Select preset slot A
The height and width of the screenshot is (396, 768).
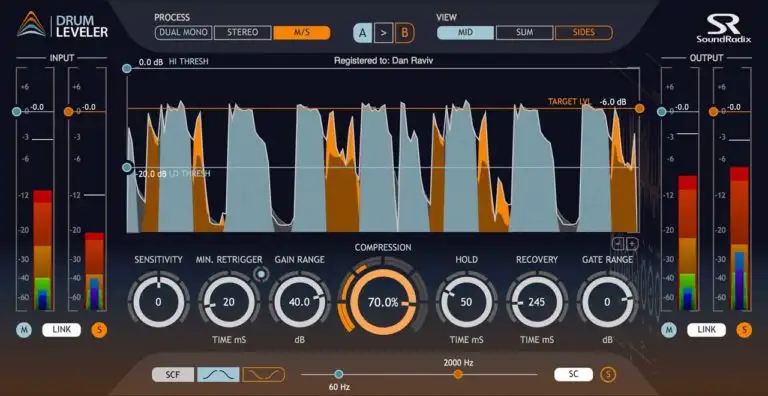point(362,33)
